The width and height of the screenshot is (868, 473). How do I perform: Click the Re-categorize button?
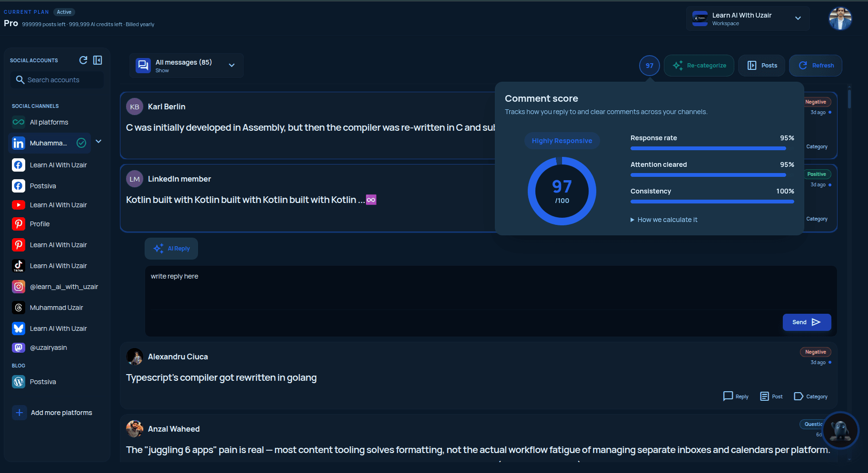(x=699, y=66)
